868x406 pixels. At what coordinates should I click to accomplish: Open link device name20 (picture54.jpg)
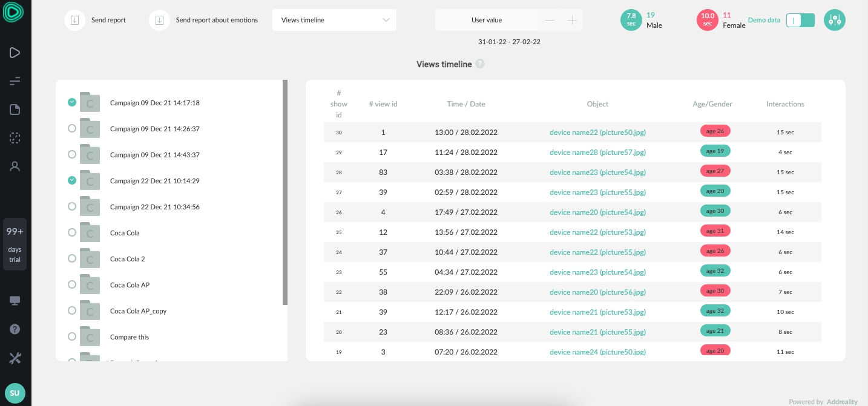[x=597, y=212]
